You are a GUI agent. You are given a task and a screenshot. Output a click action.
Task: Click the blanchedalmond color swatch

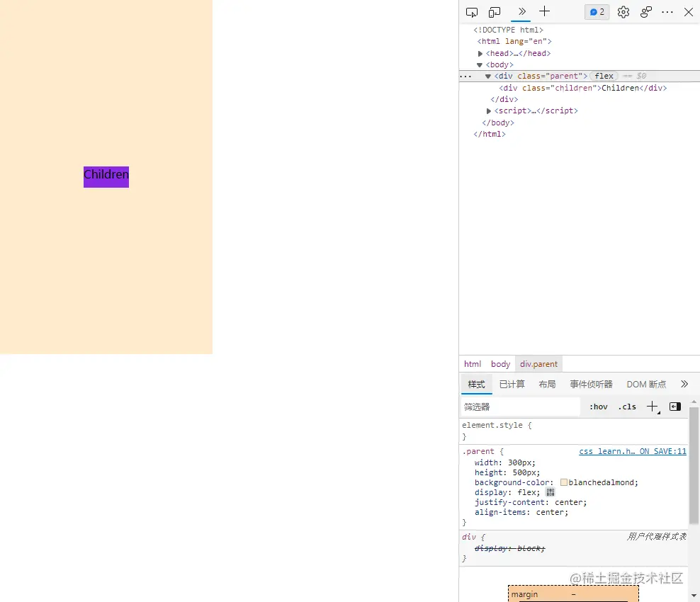pos(564,482)
